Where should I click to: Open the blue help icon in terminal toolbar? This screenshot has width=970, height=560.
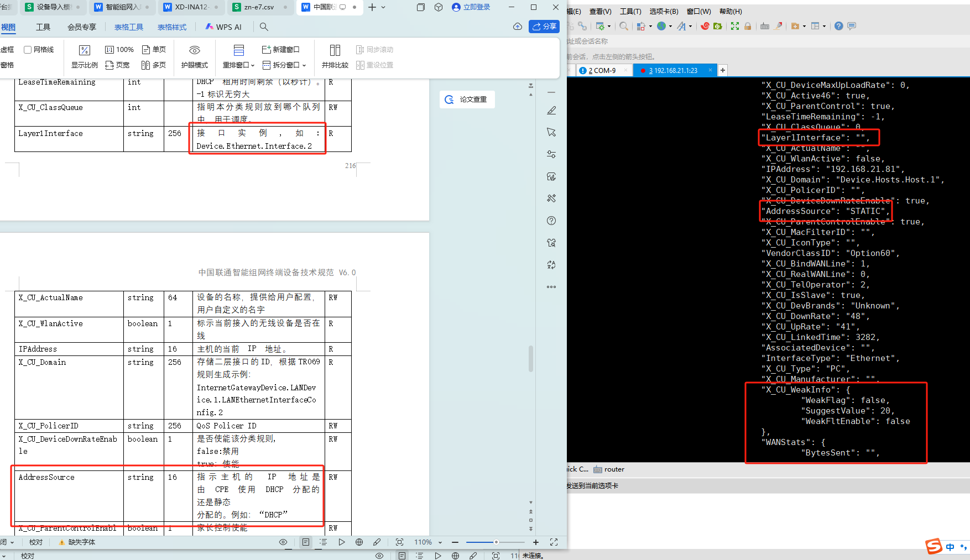point(839,26)
